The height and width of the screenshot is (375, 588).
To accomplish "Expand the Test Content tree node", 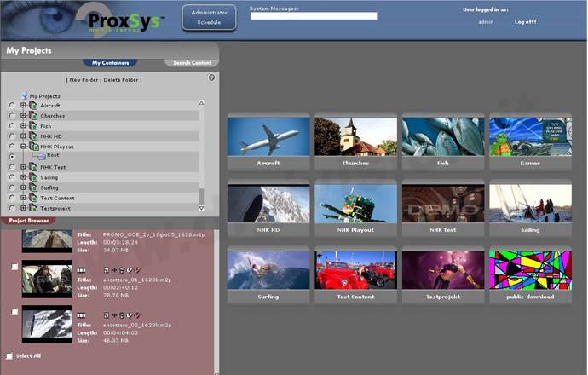I will click(x=23, y=198).
